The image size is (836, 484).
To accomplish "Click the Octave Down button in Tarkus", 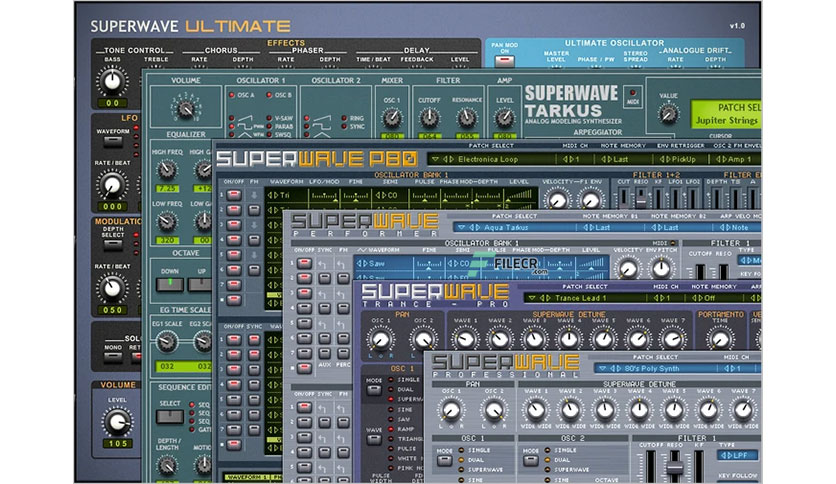I will click(170, 284).
